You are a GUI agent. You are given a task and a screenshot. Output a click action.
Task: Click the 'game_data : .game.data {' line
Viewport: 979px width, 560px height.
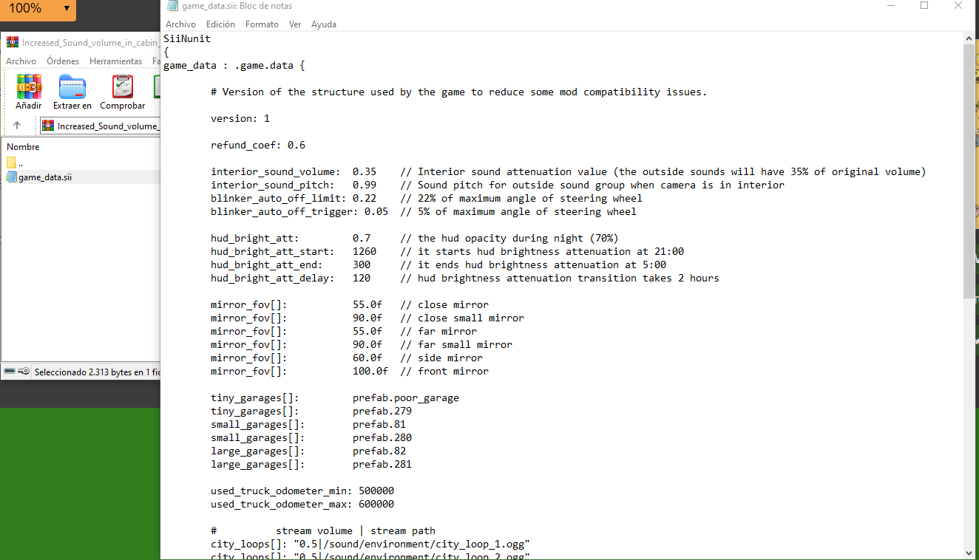click(234, 65)
